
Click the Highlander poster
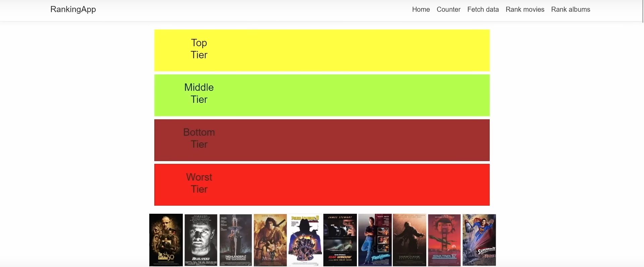[x=200, y=240]
